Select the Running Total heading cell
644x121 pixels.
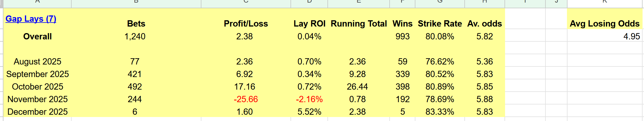pos(359,23)
